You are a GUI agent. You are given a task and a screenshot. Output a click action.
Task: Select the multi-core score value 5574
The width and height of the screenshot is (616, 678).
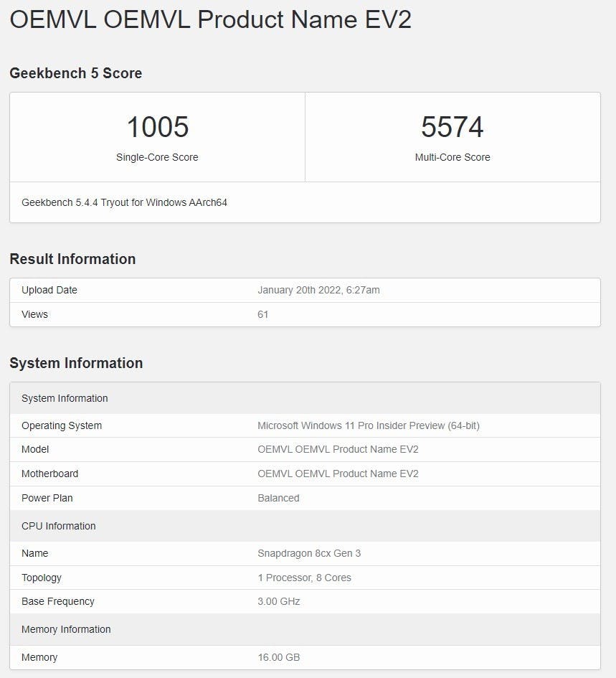(x=452, y=127)
